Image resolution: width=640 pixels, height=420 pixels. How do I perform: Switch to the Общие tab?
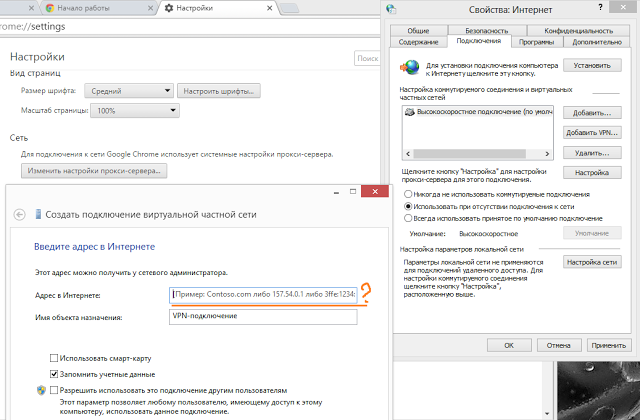click(x=418, y=31)
